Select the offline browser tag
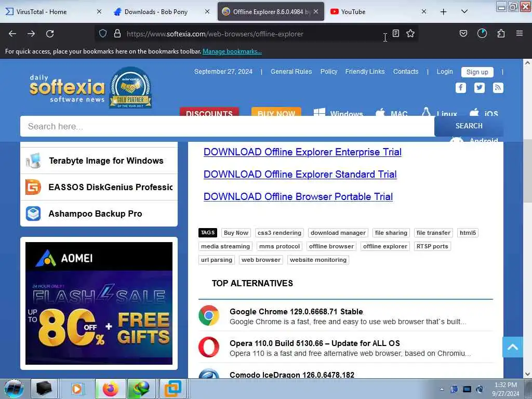This screenshot has height=399, width=532. pos(331,246)
